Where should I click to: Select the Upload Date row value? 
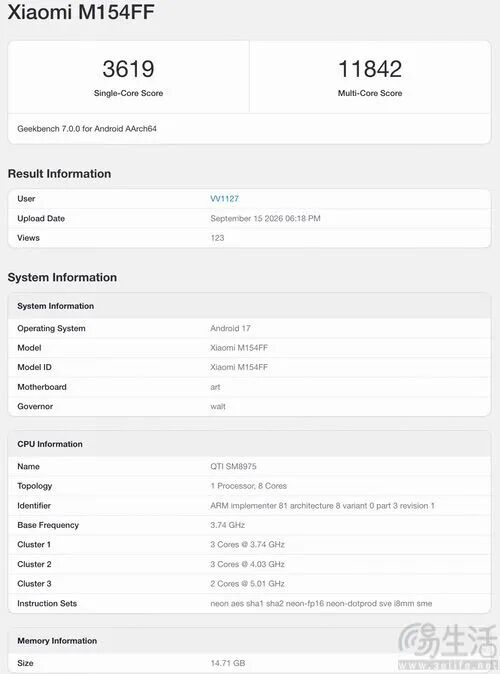265,218
